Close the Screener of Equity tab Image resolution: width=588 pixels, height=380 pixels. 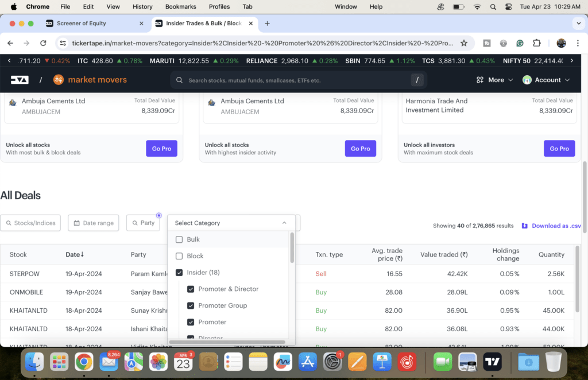point(141,23)
